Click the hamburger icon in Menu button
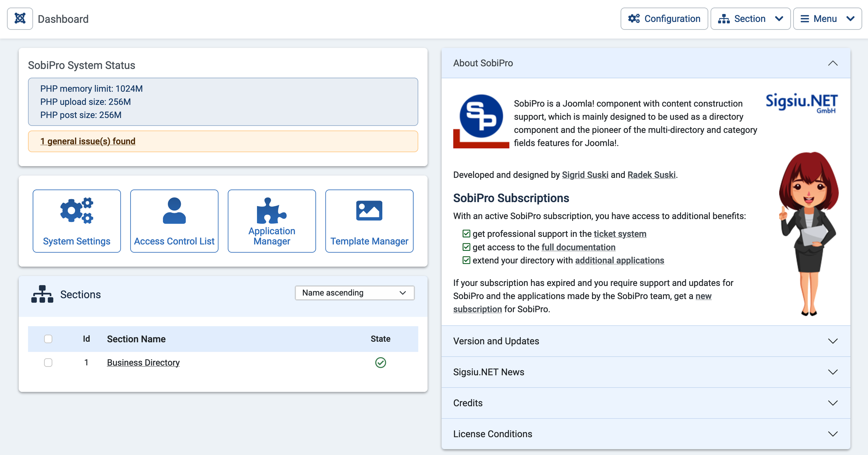Viewport: 868px width, 455px height. coord(805,19)
